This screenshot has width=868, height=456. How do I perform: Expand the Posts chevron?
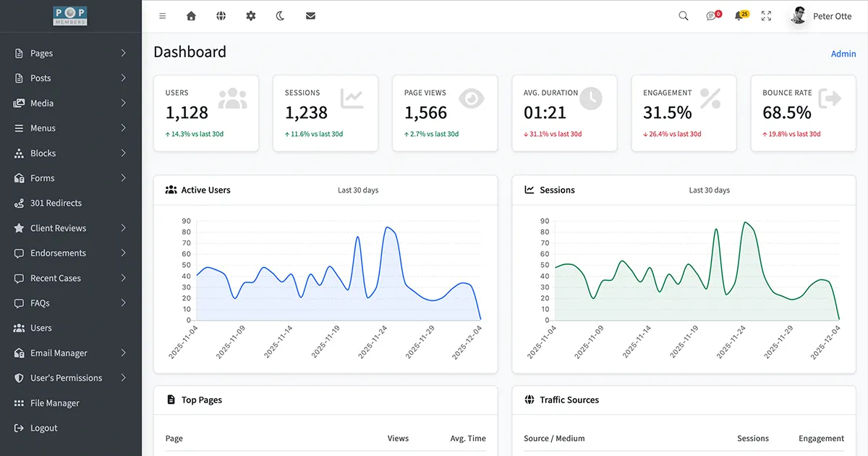[x=124, y=78]
